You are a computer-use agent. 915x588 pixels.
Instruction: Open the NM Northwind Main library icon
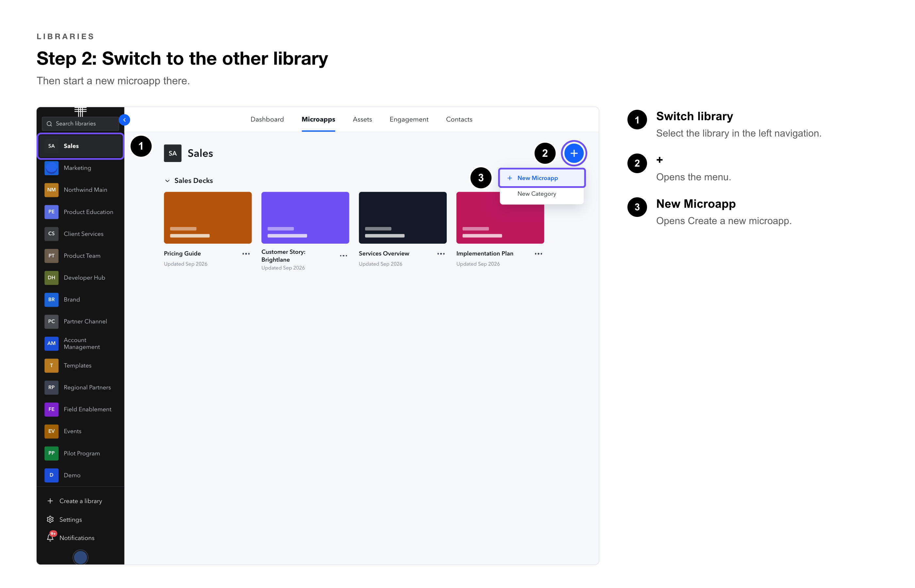(51, 190)
